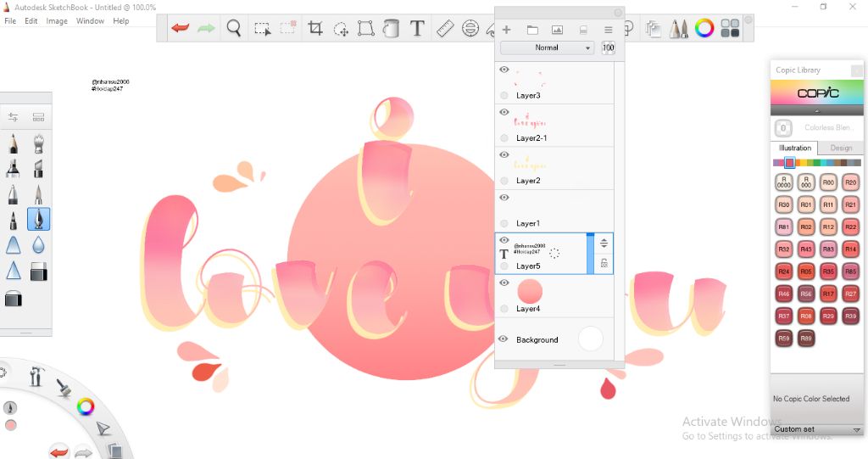Toggle the lock icon on Layer5
This screenshot has width=868, height=459.
(x=604, y=263)
